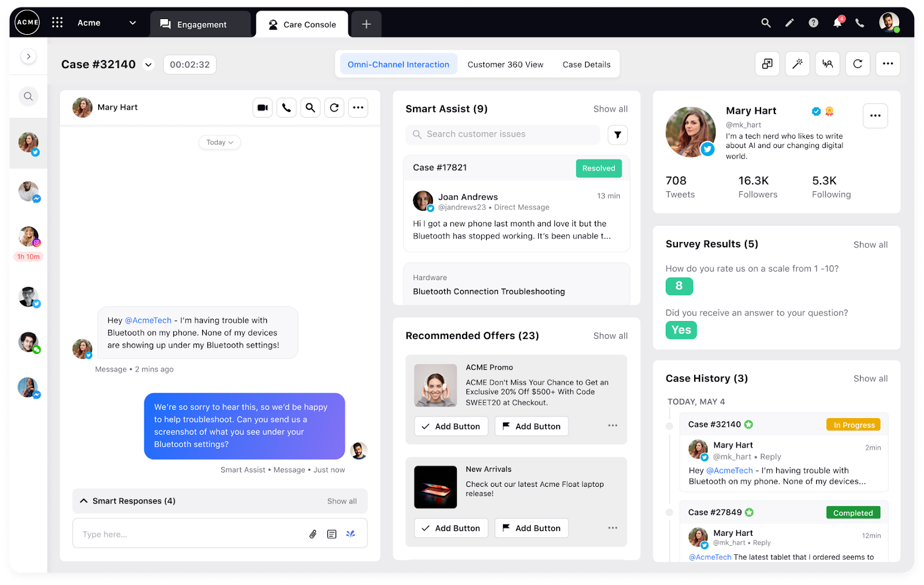Open the app launcher grid icon
The image size is (924, 585).
tap(57, 23)
